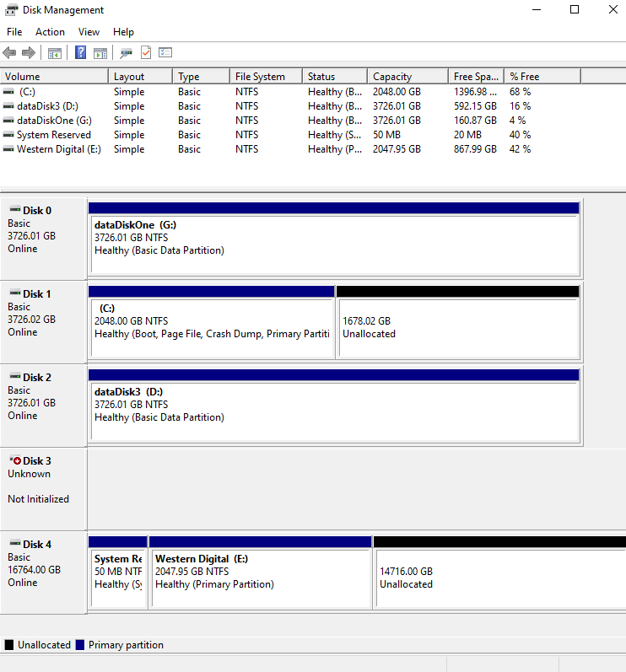
Task: Click the 68 % free cell
Action: [520, 92]
